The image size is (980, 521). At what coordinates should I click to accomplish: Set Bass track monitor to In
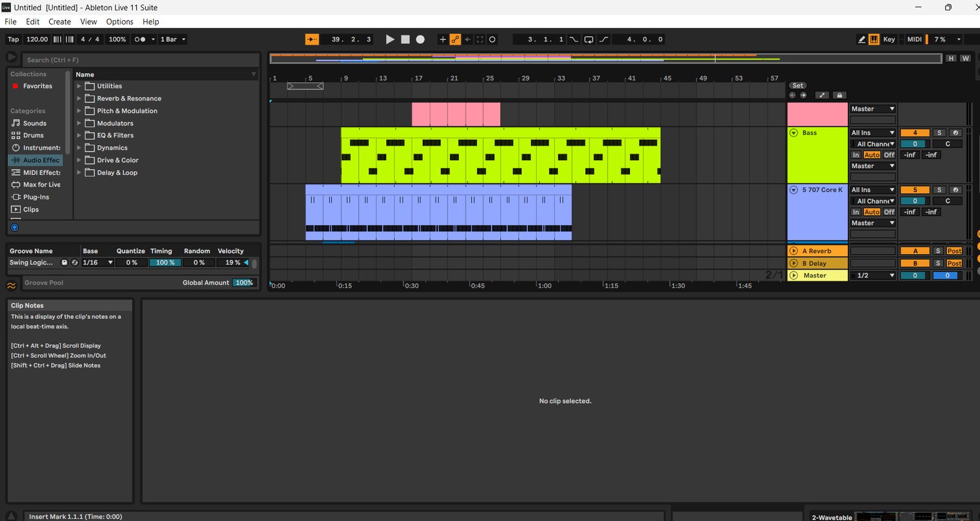coord(856,155)
